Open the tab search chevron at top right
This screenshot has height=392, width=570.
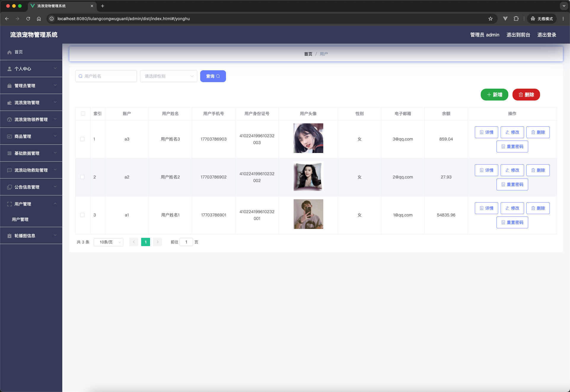click(564, 6)
